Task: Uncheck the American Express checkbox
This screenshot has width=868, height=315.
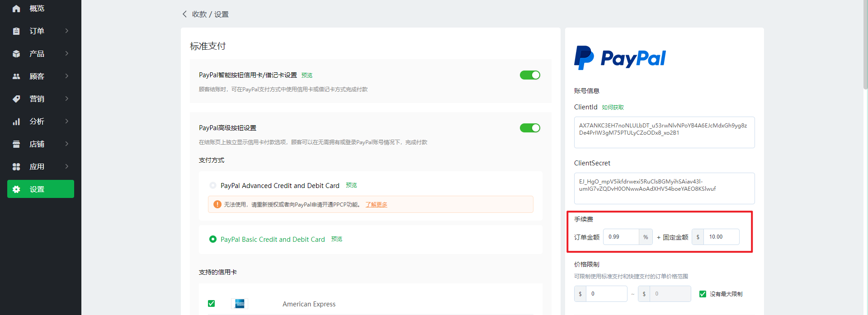Action: tap(211, 304)
